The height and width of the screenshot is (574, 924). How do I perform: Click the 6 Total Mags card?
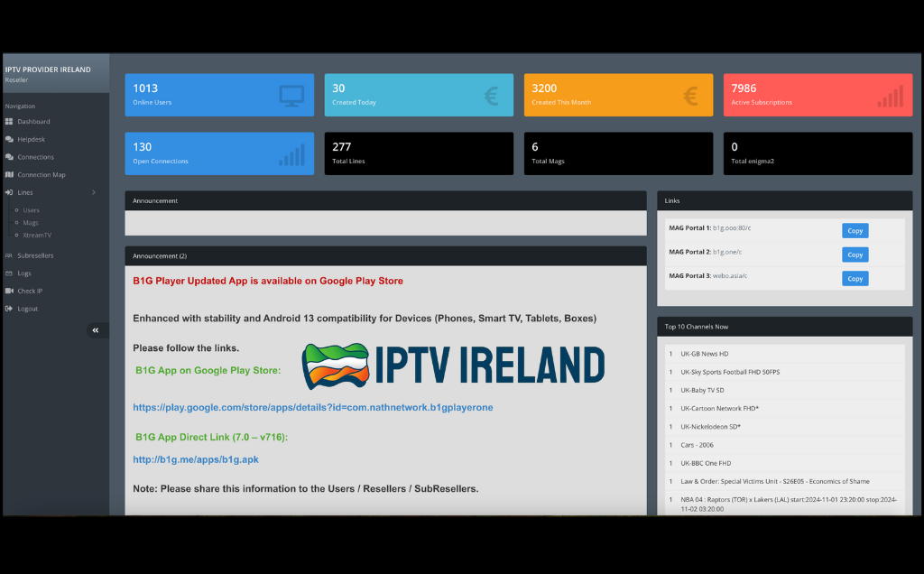(x=618, y=153)
